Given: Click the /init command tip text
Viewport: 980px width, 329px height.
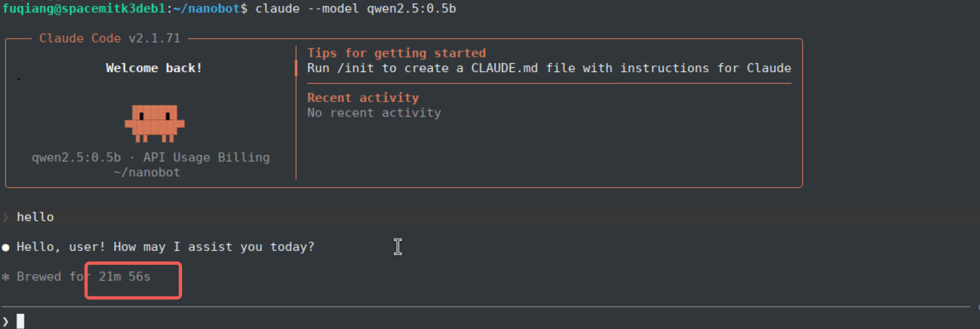Looking at the screenshot, I should click(x=550, y=68).
